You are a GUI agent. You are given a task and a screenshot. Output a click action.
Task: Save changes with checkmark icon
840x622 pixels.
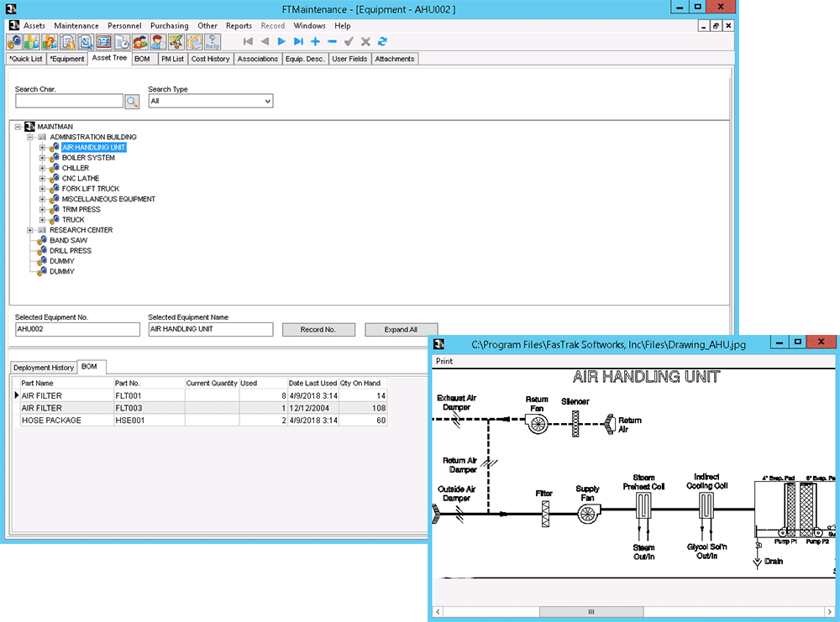(x=349, y=42)
